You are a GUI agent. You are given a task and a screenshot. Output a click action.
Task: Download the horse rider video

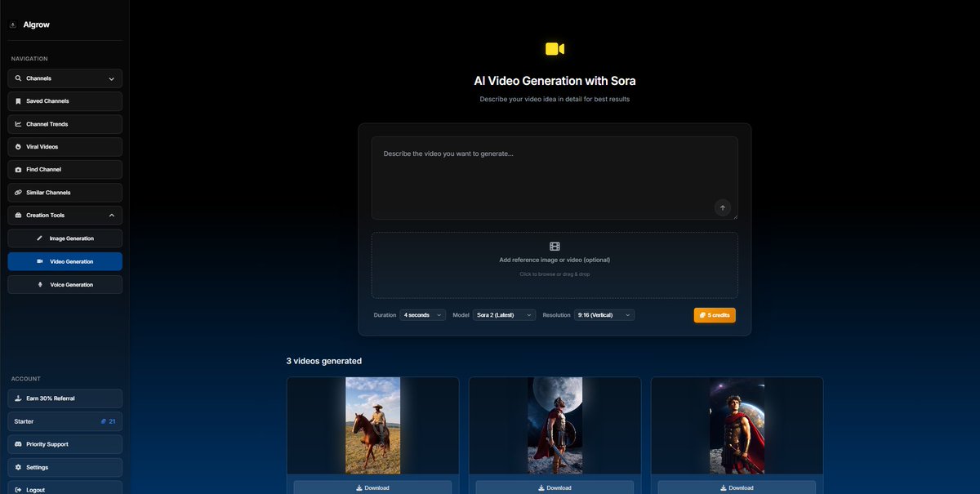click(x=372, y=487)
